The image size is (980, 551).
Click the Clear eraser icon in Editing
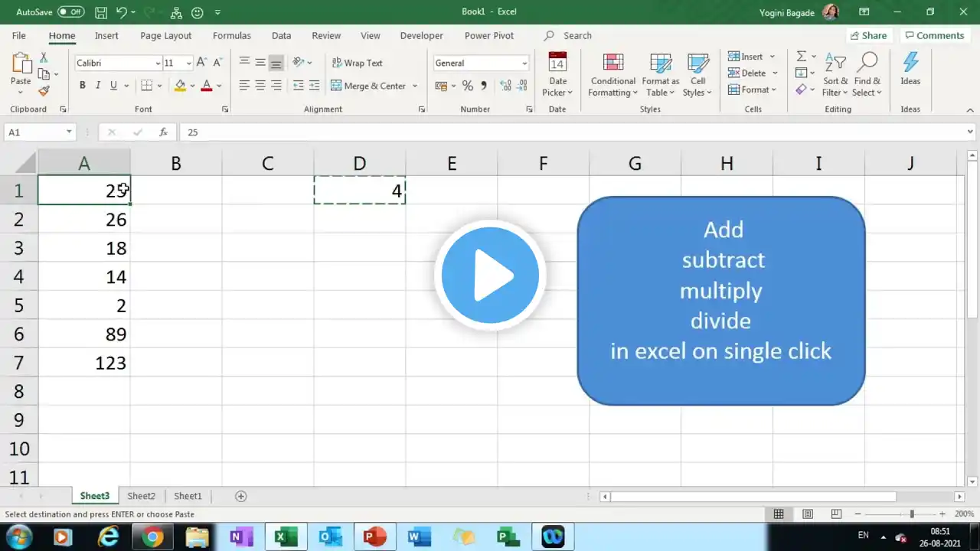pyautogui.click(x=801, y=90)
